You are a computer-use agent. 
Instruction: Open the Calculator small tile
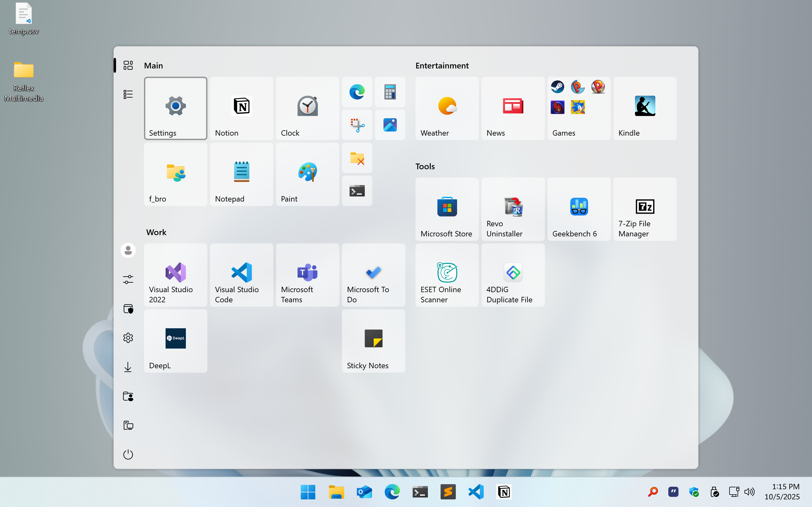coord(390,92)
